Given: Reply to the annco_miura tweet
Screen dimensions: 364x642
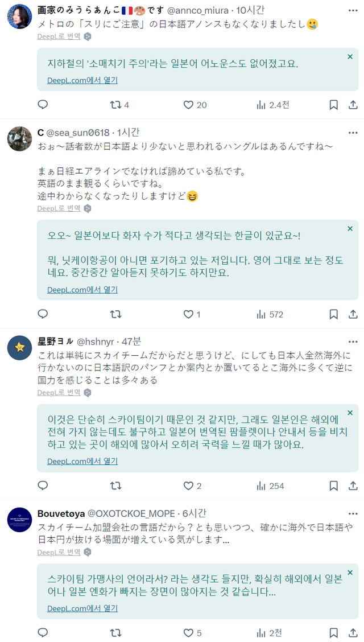Looking at the screenshot, I should coord(43,105).
